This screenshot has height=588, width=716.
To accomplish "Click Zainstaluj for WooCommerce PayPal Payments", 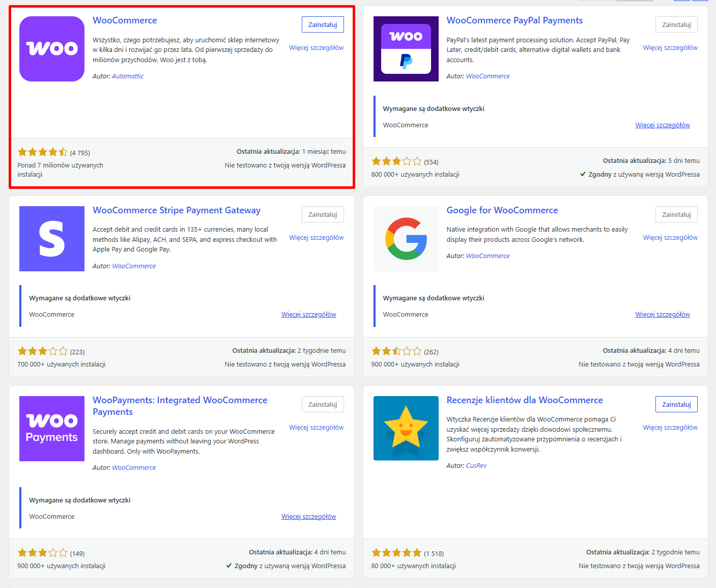I will point(676,24).
